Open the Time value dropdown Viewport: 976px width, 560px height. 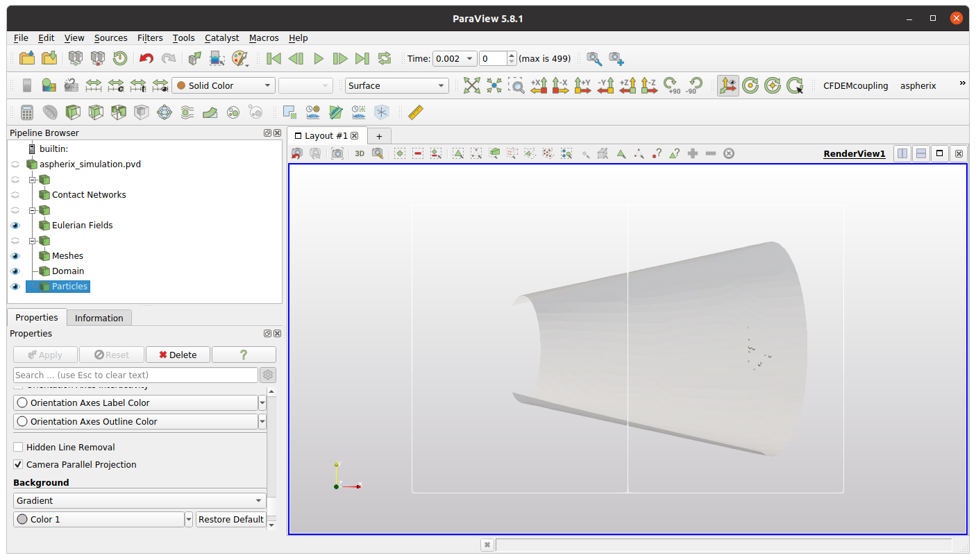[x=455, y=58]
